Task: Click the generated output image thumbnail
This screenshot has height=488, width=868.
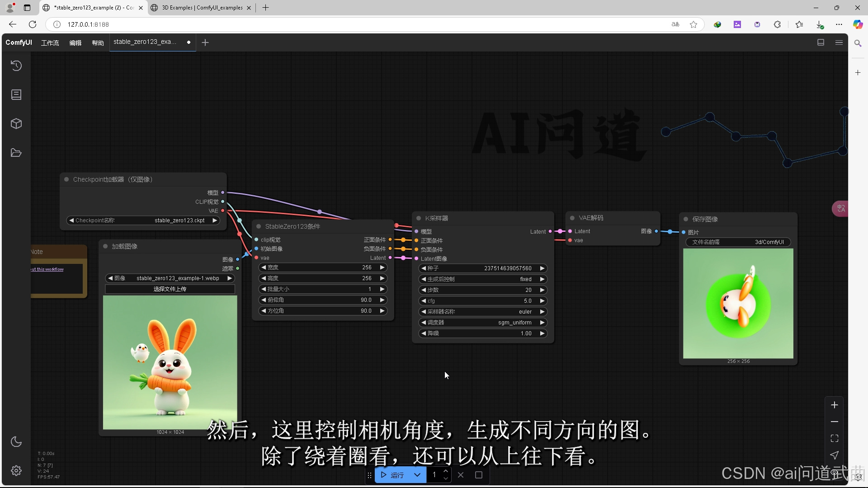Action: [x=738, y=303]
